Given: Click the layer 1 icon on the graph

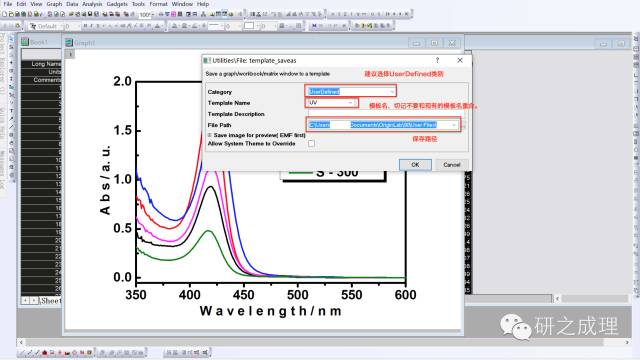Looking at the screenshot, I should point(70,54).
